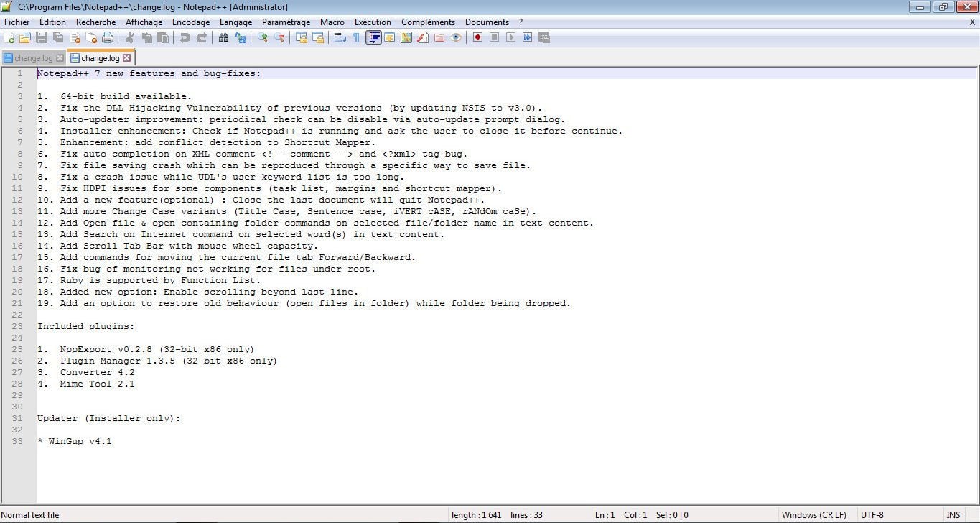Open the Macro menu
The width and height of the screenshot is (980, 523).
click(332, 22)
